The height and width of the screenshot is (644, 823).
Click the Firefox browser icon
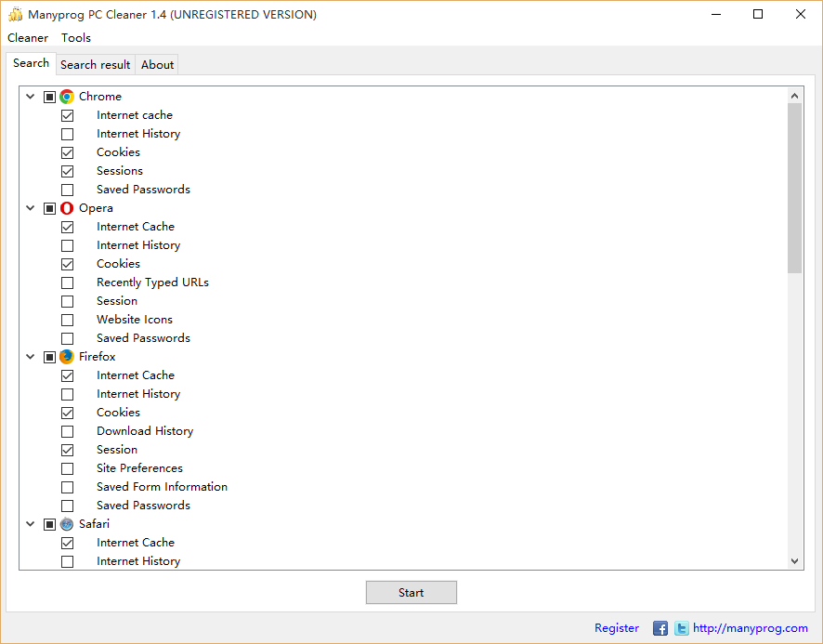pos(67,357)
